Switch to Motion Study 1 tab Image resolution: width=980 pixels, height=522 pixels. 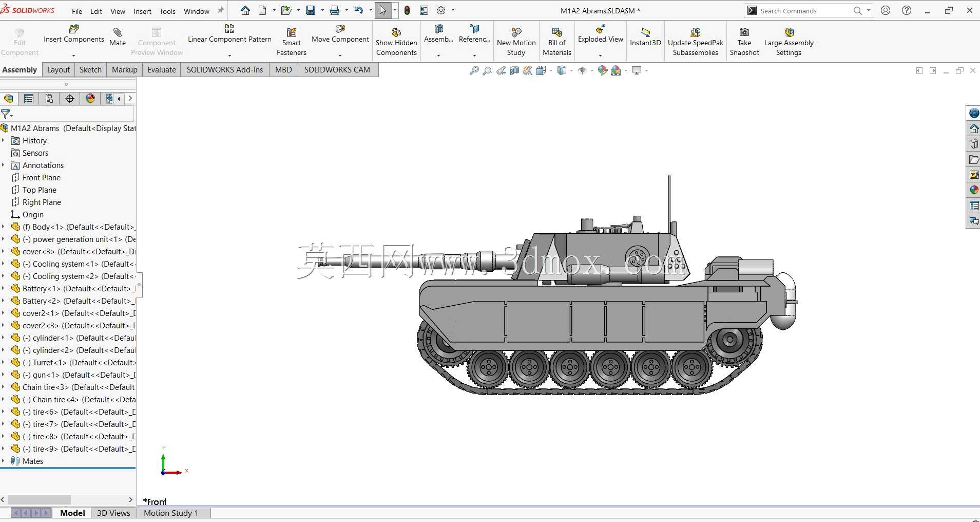point(171,513)
